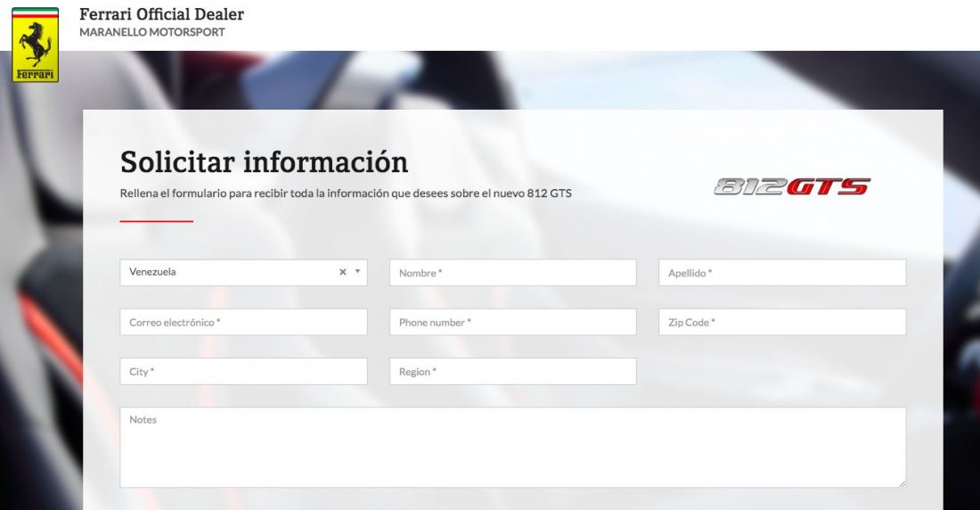Click the Ferrari Official Dealer title
Image resolution: width=980 pixels, height=510 pixels.
click(x=161, y=13)
